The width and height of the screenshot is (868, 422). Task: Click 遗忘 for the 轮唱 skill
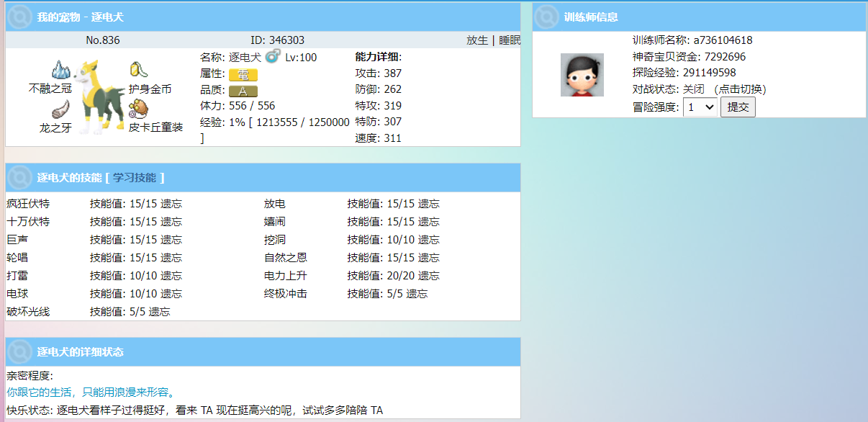click(x=171, y=258)
